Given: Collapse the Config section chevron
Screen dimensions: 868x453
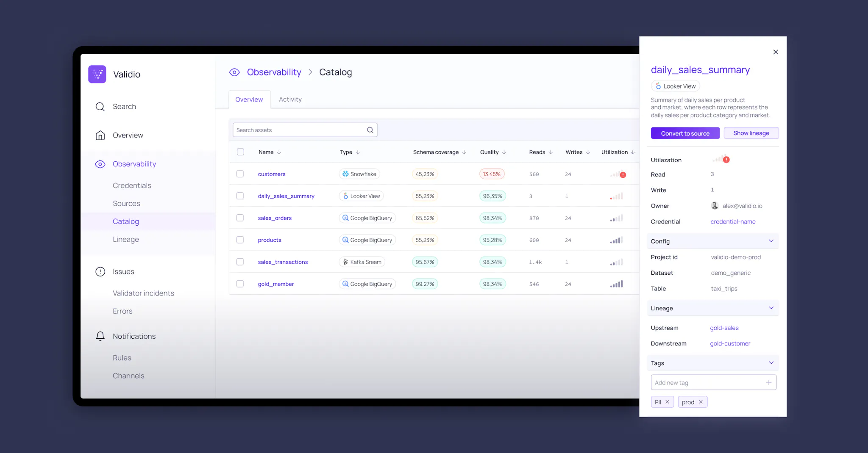Looking at the screenshot, I should pos(771,241).
